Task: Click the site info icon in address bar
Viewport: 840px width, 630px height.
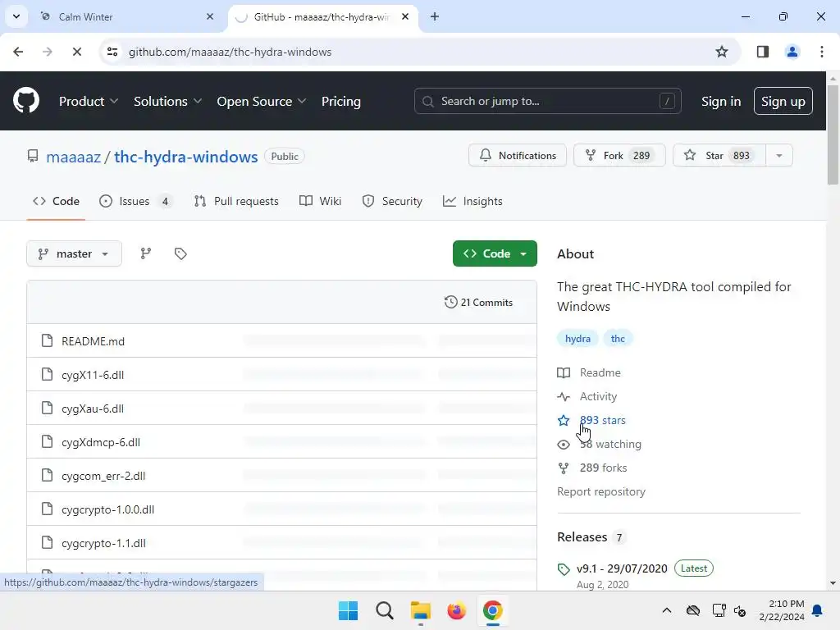Action: pyautogui.click(x=112, y=52)
